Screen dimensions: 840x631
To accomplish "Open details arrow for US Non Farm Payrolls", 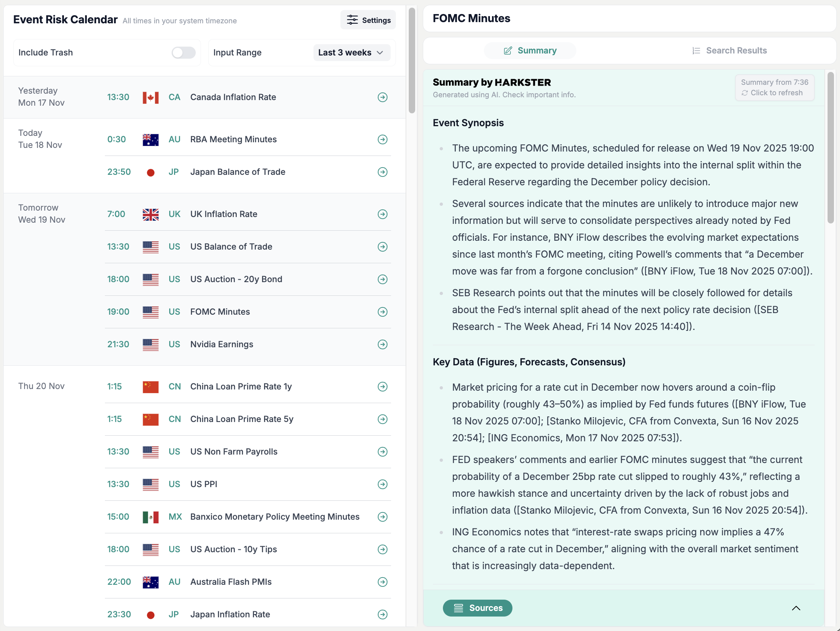I will pyautogui.click(x=382, y=452).
